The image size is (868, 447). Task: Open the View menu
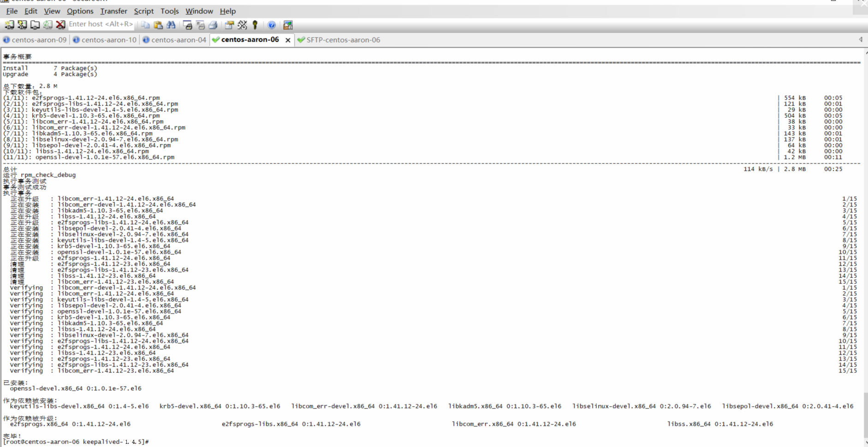[52, 11]
